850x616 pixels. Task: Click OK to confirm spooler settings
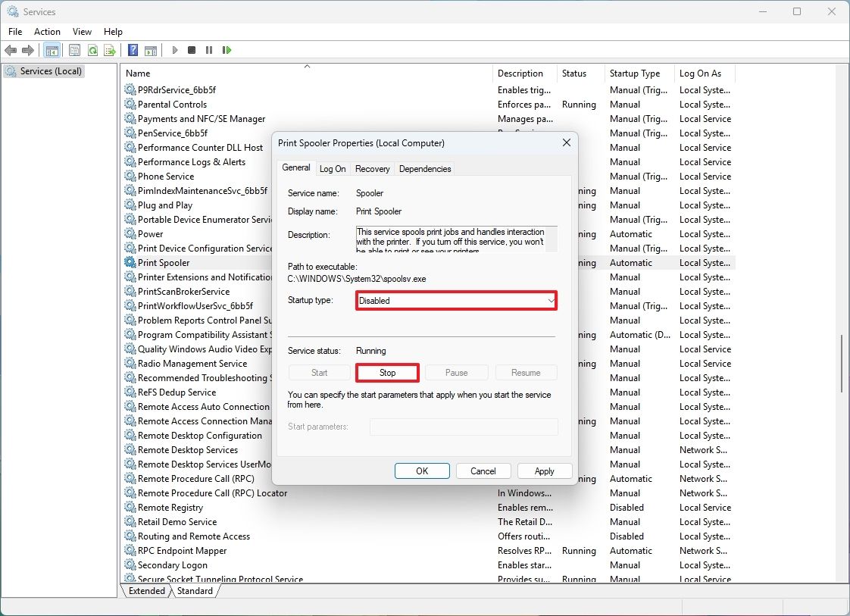(x=422, y=471)
